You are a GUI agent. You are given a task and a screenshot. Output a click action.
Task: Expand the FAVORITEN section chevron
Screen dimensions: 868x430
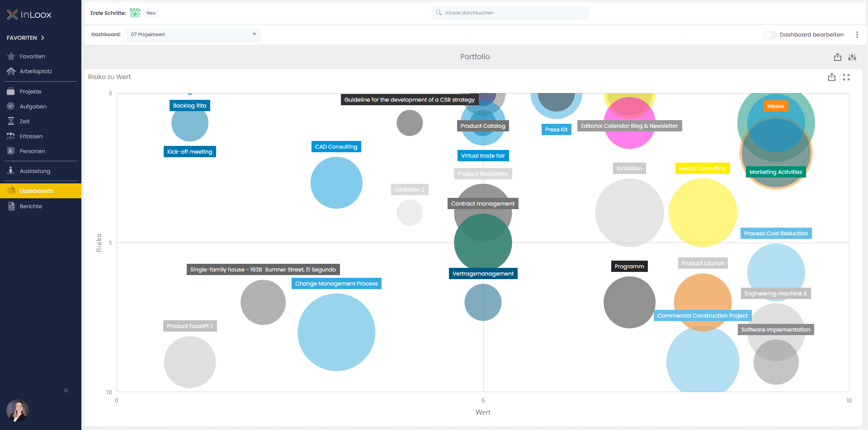coord(42,38)
